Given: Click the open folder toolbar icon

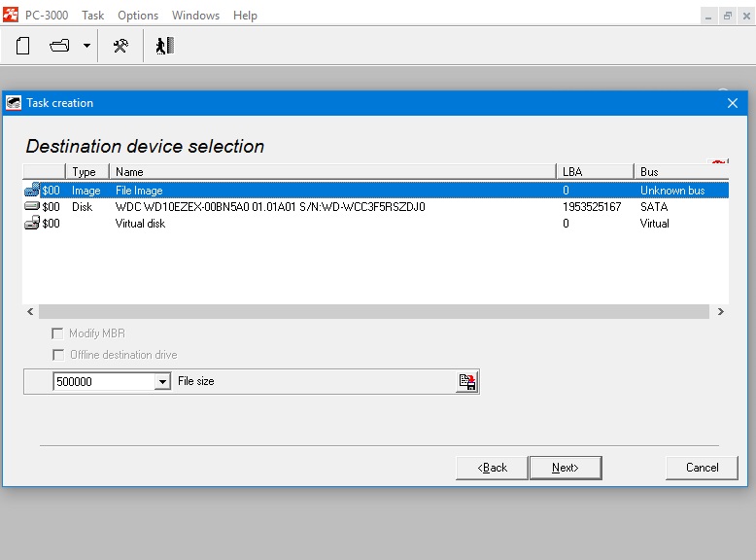Looking at the screenshot, I should pos(60,46).
